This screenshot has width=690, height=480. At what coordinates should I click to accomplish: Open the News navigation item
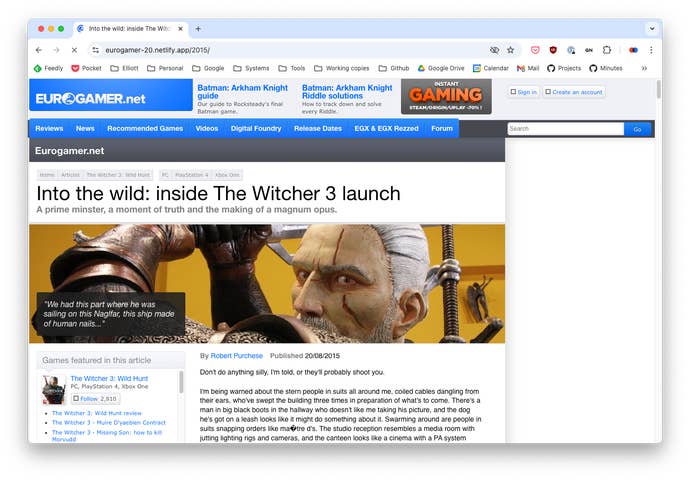coord(85,128)
